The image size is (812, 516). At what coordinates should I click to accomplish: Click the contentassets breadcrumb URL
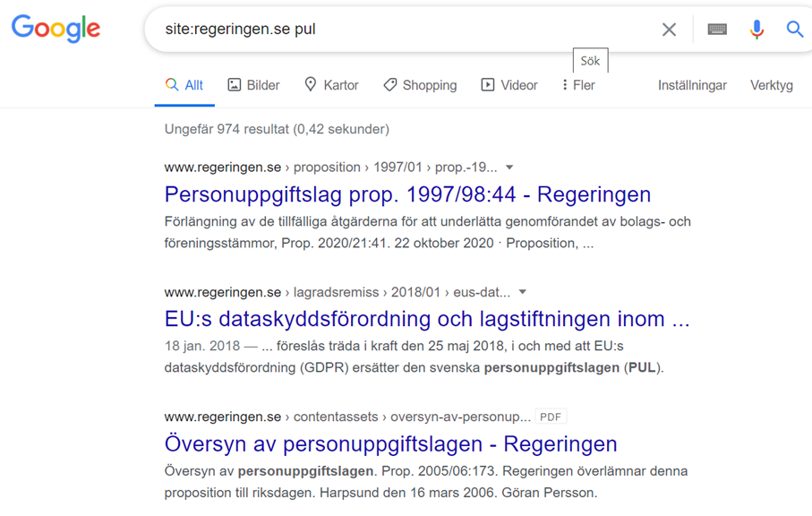pos(347,417)
